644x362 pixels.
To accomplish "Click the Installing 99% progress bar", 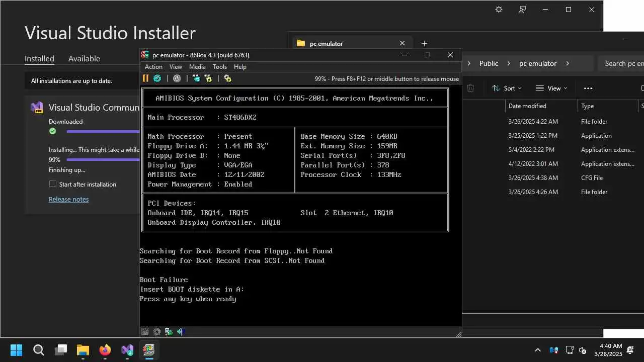I will pyautogui.click(x=103, y=159).
